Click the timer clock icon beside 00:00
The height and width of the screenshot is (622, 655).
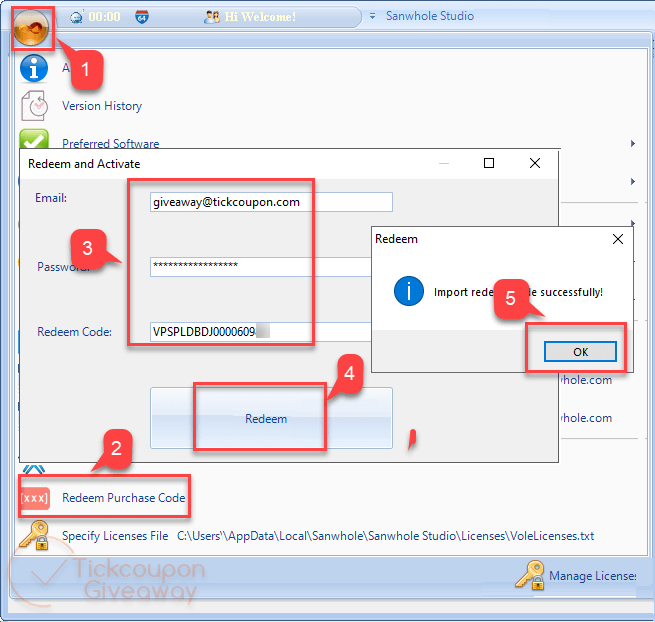76,17
